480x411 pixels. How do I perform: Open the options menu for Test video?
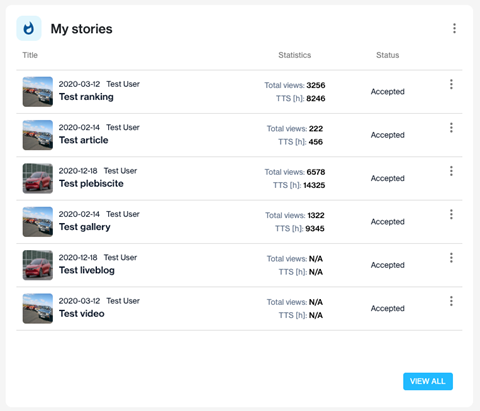point(451,301)
